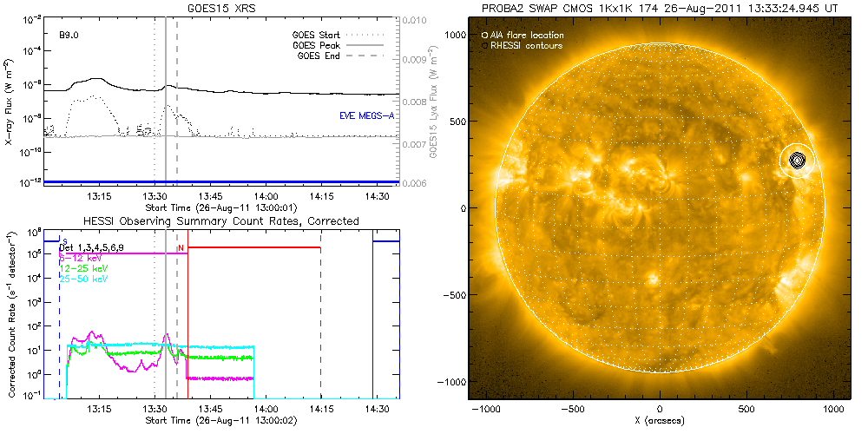This screenshot has width=868, height=434.
Task: Click the red dashed line at 14:15
Action: pos(321,330)
